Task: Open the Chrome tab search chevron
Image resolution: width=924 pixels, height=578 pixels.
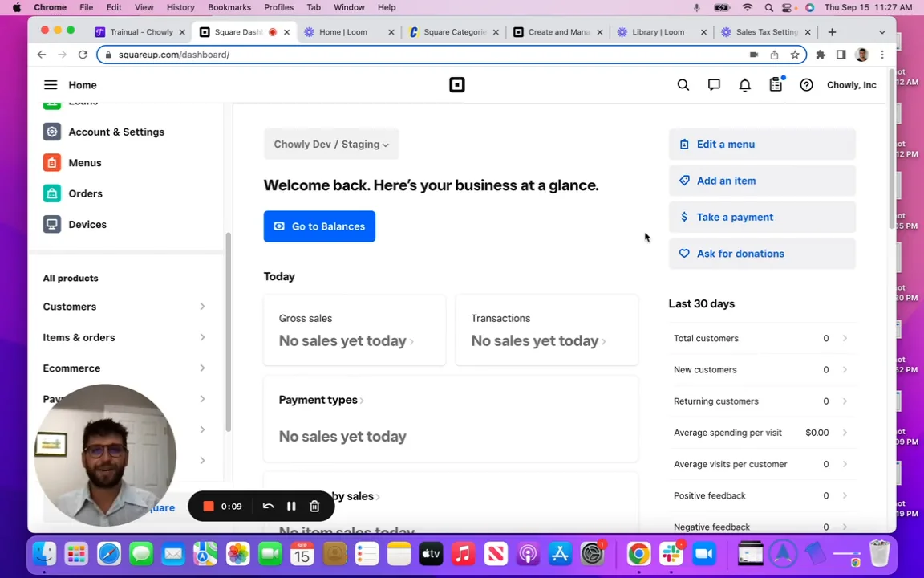Action: point(882,32)
